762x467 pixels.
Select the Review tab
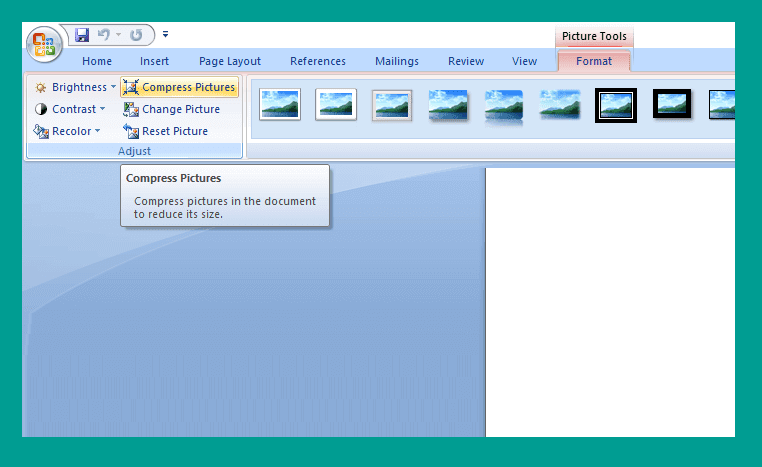click(x=466, y=61)
